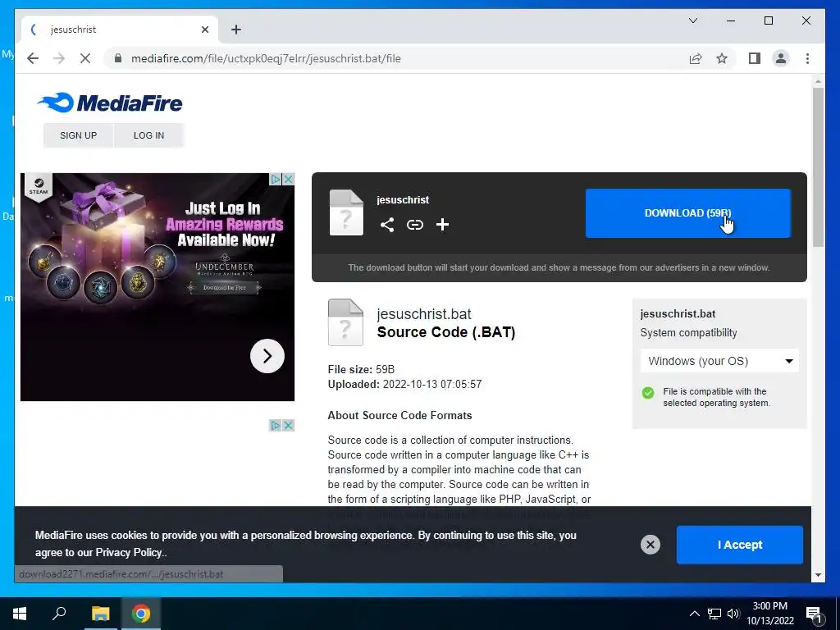The height and width of the screenshot is (630, 840).
Task: Click the LOG IN button
Action: [x=149, y=135]
